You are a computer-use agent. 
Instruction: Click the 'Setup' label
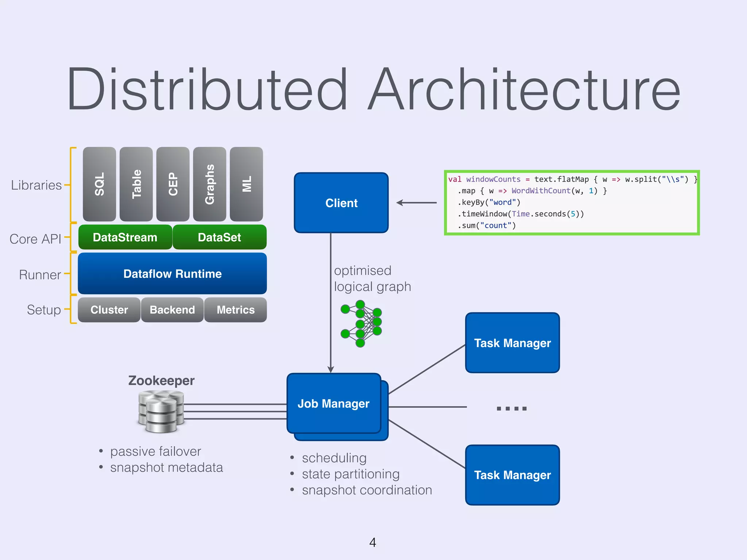pos(44,310)
